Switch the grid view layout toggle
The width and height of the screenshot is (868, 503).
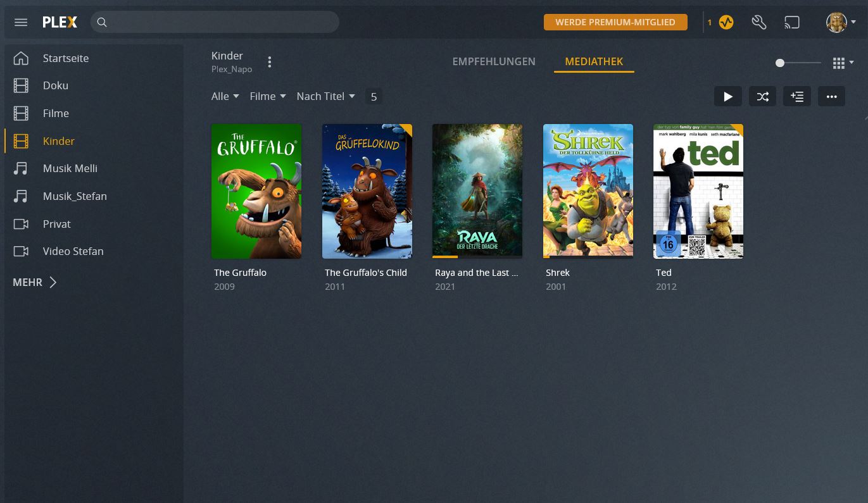click(838, 63)
